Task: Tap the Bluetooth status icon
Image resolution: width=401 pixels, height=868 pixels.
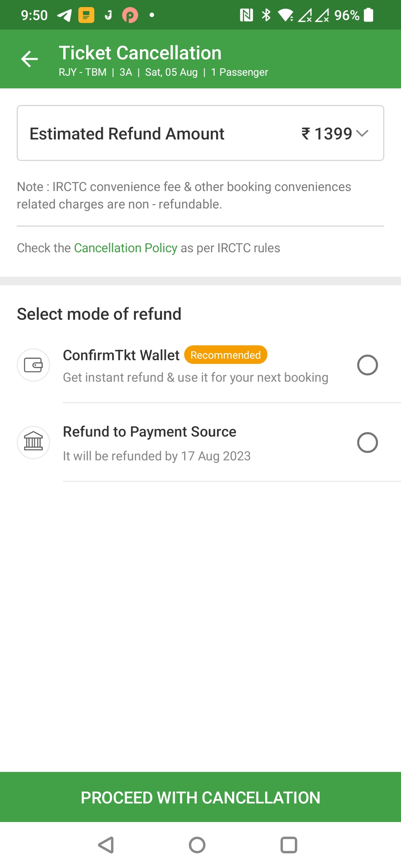Action: pyautogui.click(x=266, y=15)
